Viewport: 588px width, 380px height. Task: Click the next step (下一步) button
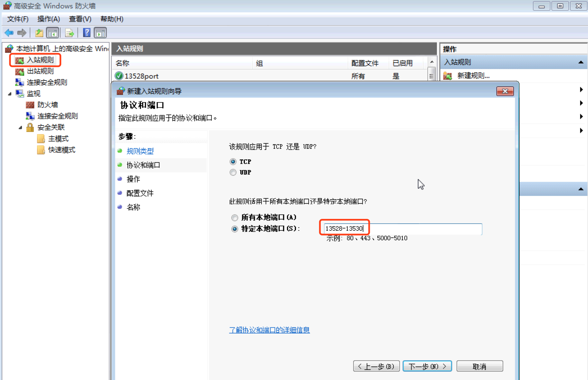coord(427,366)
